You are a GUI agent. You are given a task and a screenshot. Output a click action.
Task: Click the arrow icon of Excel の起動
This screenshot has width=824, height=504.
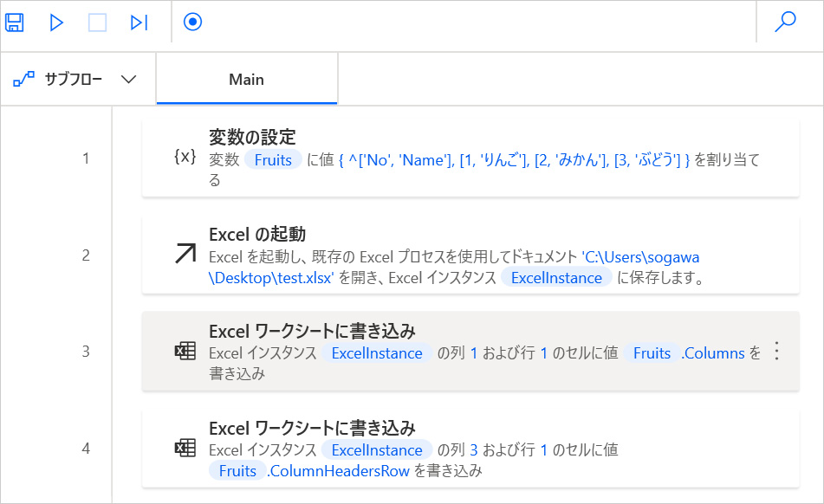[x=185, y=254]
